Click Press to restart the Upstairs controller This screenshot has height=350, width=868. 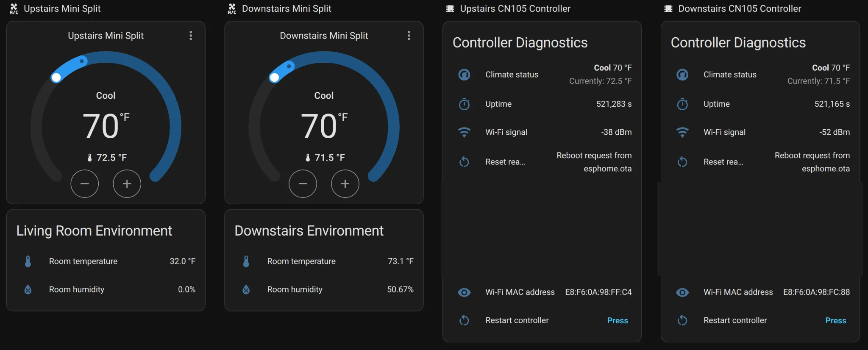[x=618, y=321]
